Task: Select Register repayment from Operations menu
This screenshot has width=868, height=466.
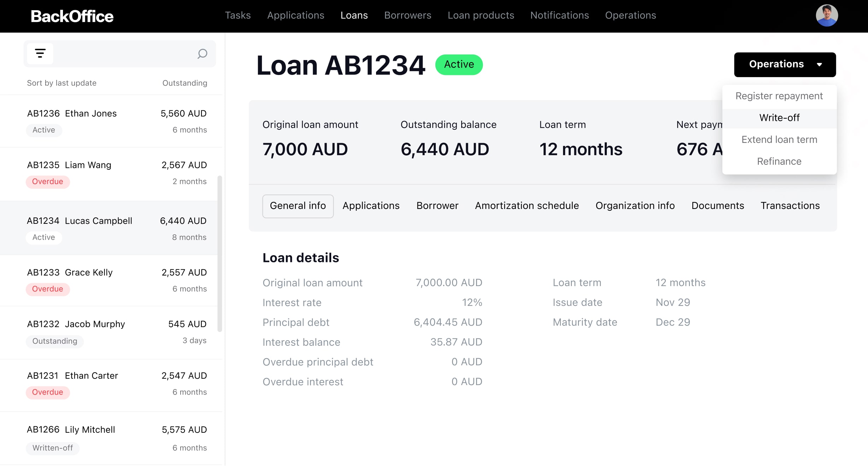Action: point(779,96)
